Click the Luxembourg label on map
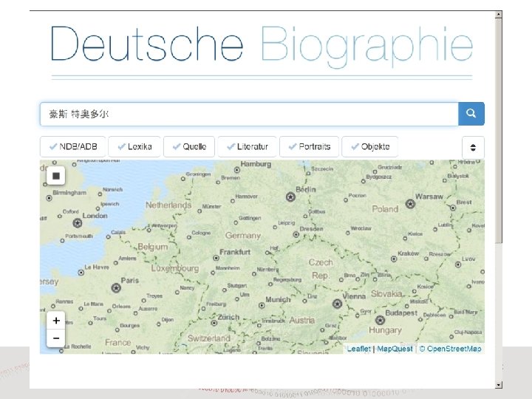The height and width of the screenshot is (399, 532). pos(175,268)
